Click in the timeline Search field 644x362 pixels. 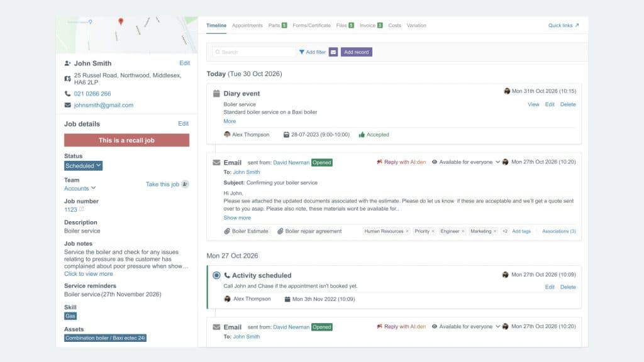point(253,52)
